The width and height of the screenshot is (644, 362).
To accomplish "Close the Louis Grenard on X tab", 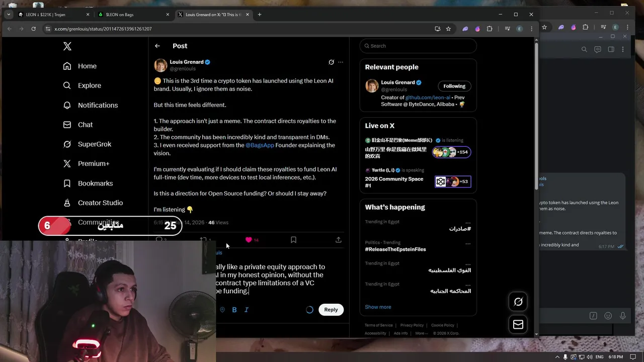I will point(247,15).
